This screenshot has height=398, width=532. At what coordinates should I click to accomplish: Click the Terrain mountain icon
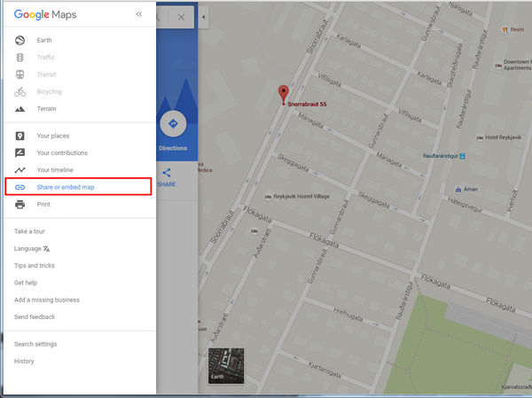coord(20,109)
